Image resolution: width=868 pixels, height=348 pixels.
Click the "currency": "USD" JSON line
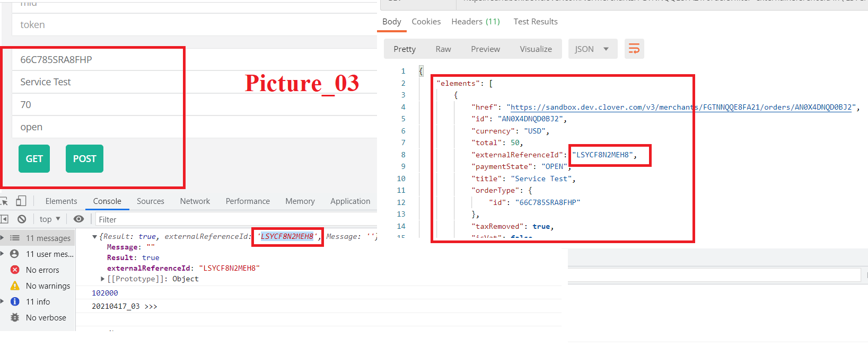pos(510,131)
